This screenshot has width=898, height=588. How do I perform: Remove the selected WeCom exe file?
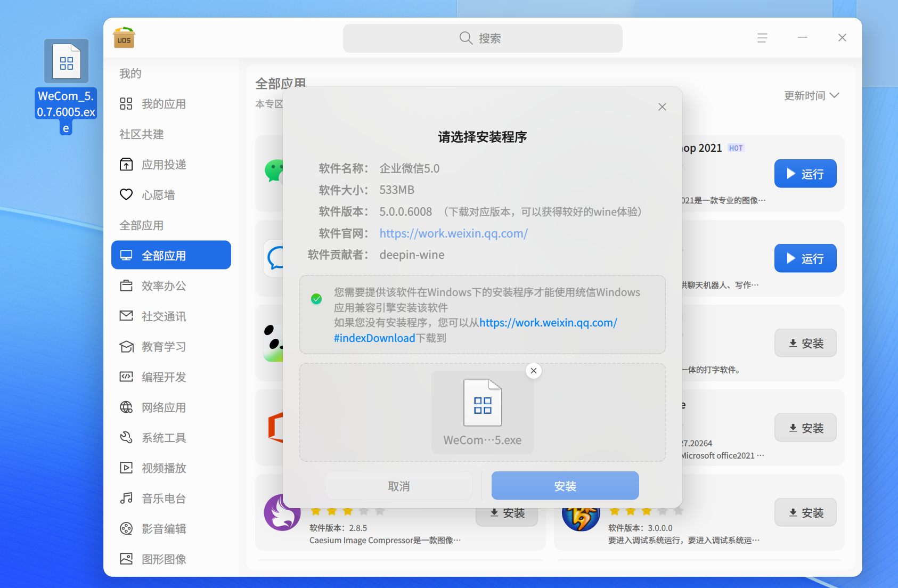pos(534,371)
